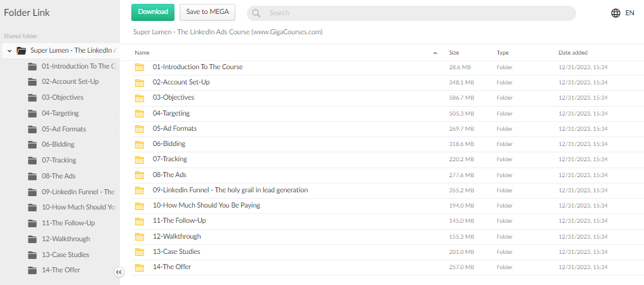Collapse the Super Lumen tree chevron

pos(10,50)
